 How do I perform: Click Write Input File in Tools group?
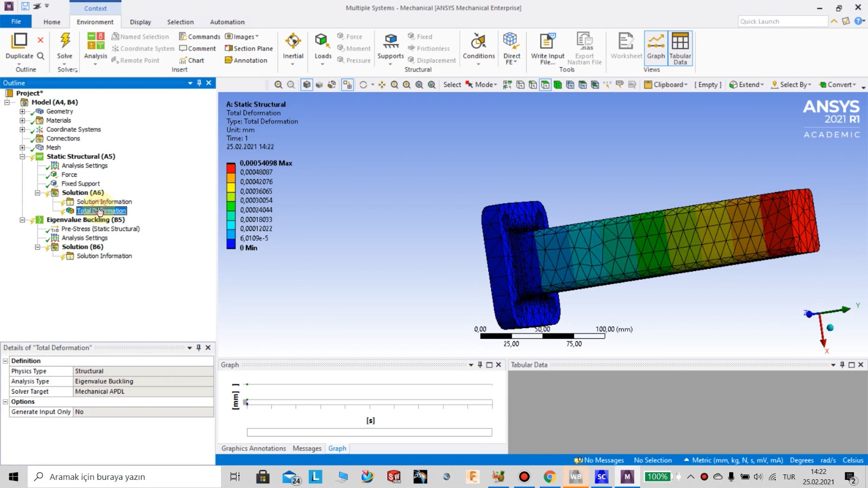(x=547, y=48)
